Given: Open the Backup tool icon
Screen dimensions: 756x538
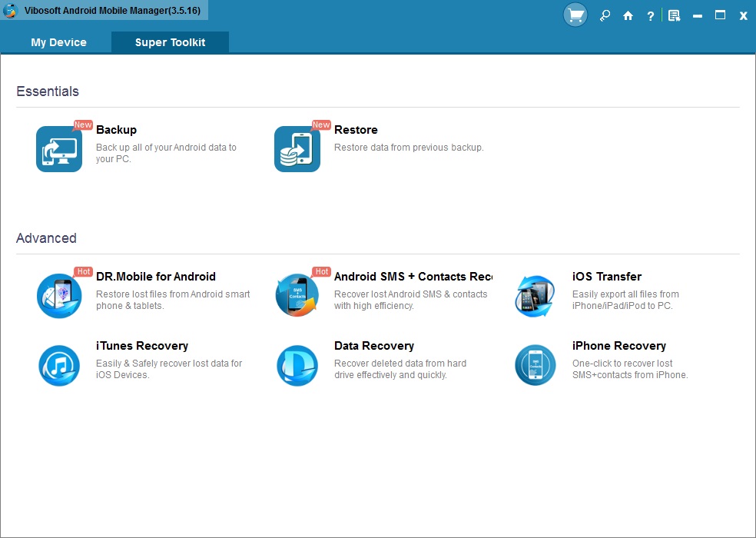Looking at the screenshot, I should pyautogui.click(x=59, y=149).
